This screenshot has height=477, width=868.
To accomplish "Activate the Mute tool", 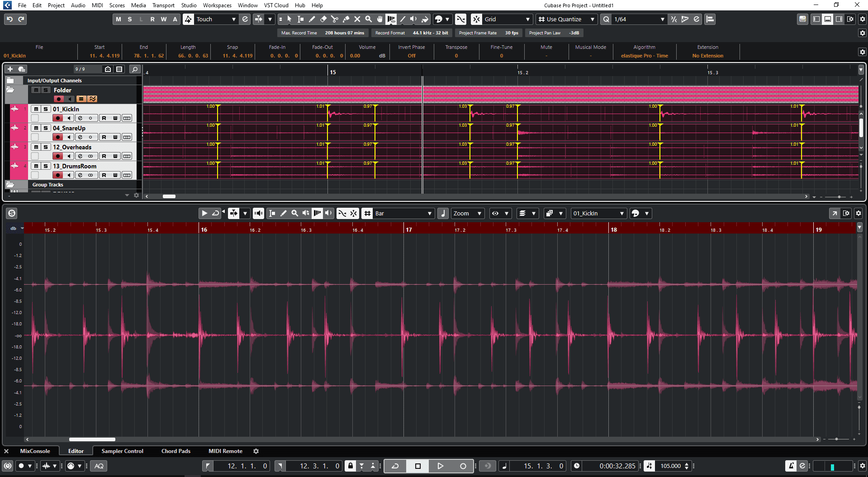I will click(x=357, y=19).
